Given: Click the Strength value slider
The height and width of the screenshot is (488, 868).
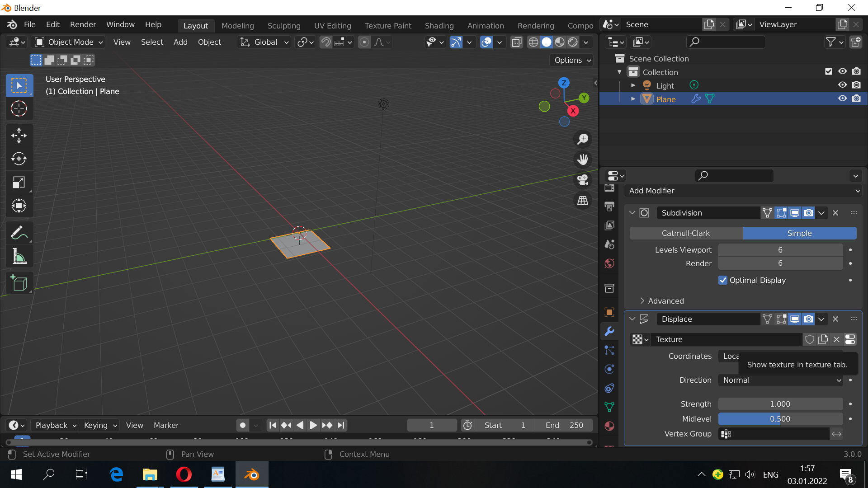Looking at the screenshot, I should click(781, 404).
